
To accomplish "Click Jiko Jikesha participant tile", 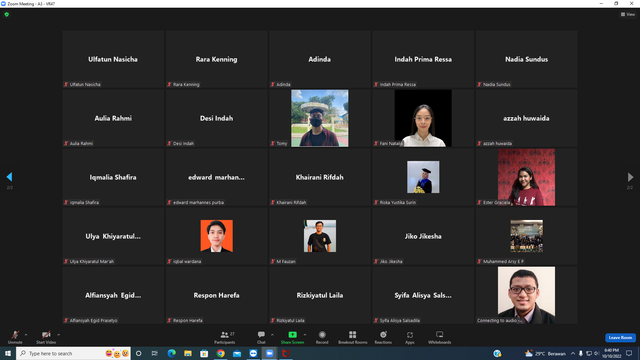I will coord(423,236).
